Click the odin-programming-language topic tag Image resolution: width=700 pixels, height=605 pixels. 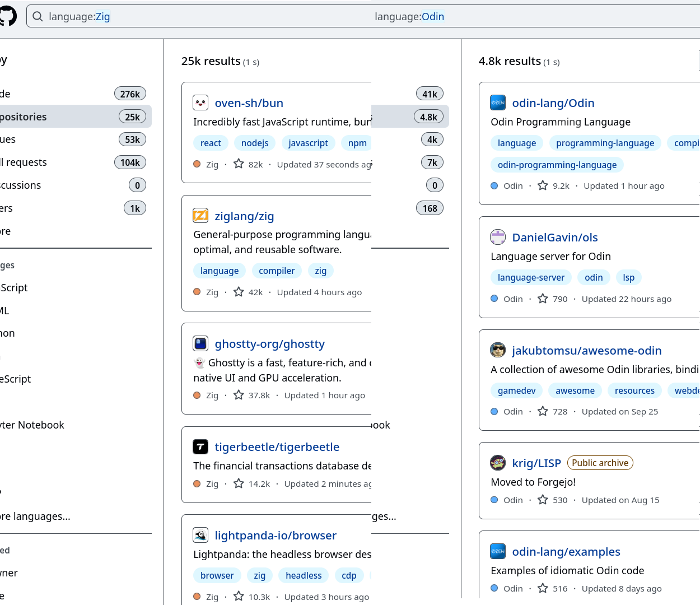coord(557,165)
